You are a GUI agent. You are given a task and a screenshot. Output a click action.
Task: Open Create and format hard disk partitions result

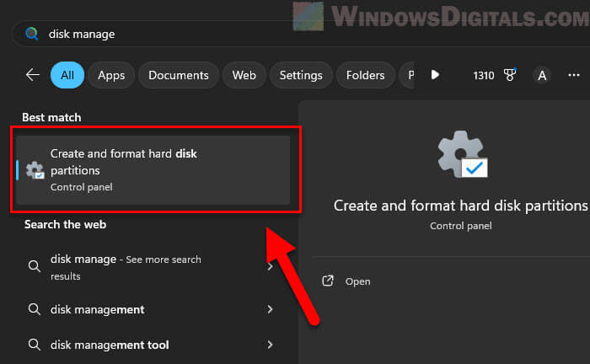[x=153, y=170]
